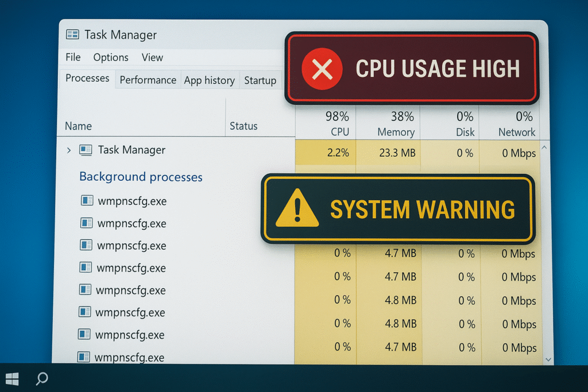
Task: Select the last wmpnscfg.exe process icon
Action: pyautogui.click(x=84, y=357)
